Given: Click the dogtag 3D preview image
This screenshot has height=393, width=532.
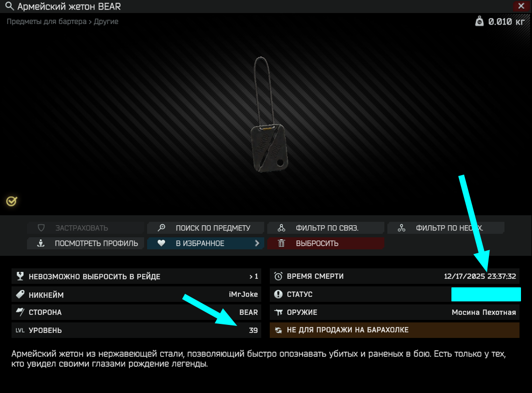Looking at the screenshot, I should 268,115.
